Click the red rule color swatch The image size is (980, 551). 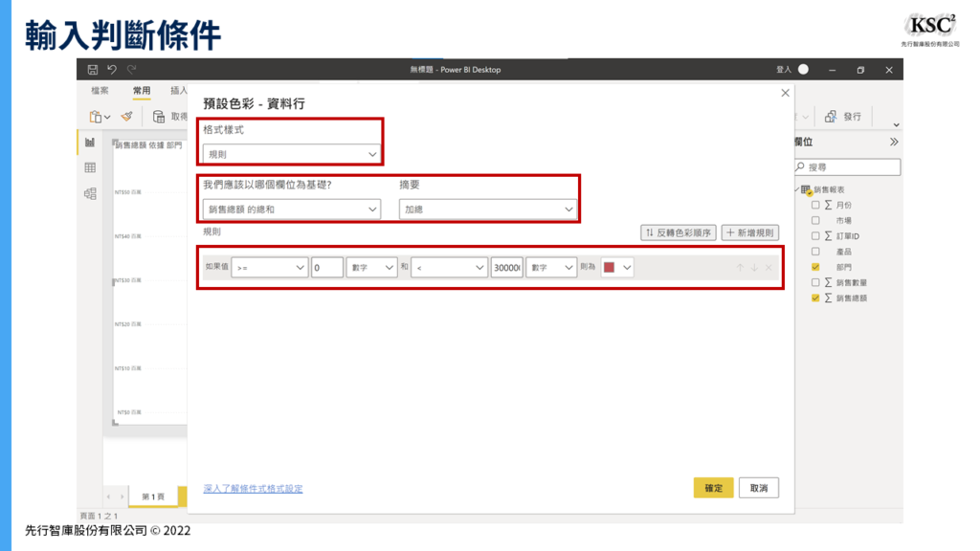609,268
